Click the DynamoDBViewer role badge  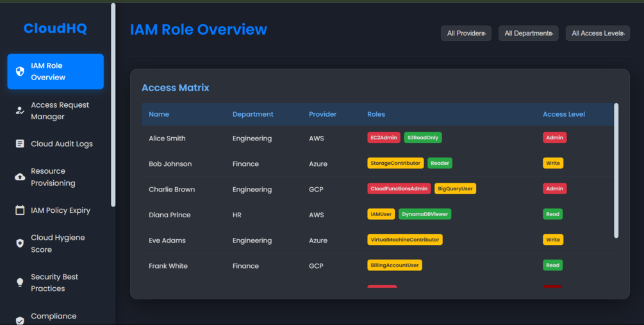click(425, 214)
